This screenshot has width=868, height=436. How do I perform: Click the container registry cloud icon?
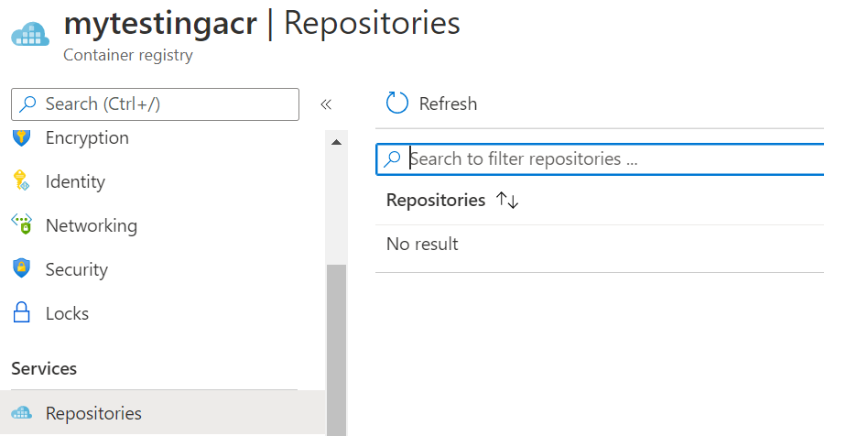[28, 36]
